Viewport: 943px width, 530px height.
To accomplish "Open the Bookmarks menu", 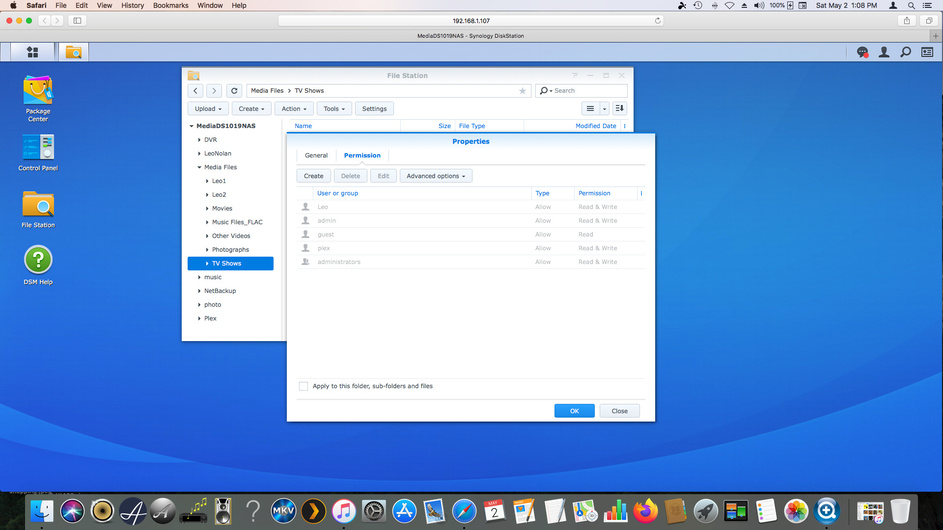I will pyautogui.click(x=170, y=5).
